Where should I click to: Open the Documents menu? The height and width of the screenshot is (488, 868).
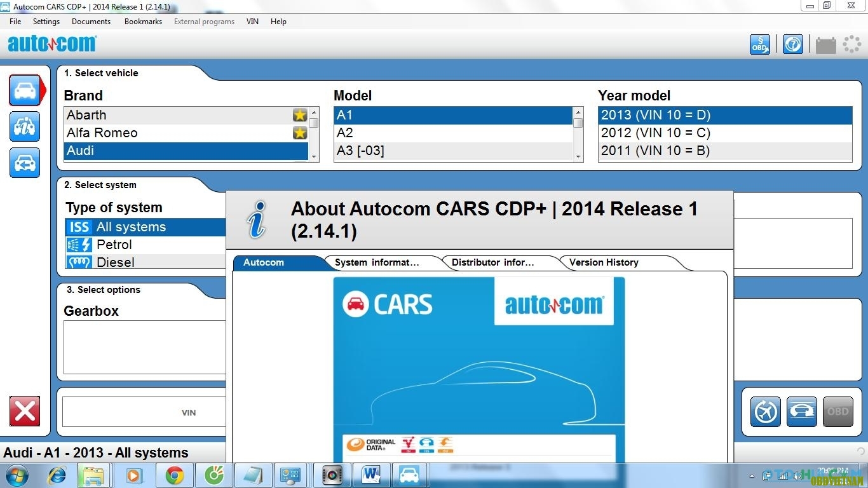[x=92, y=21]
